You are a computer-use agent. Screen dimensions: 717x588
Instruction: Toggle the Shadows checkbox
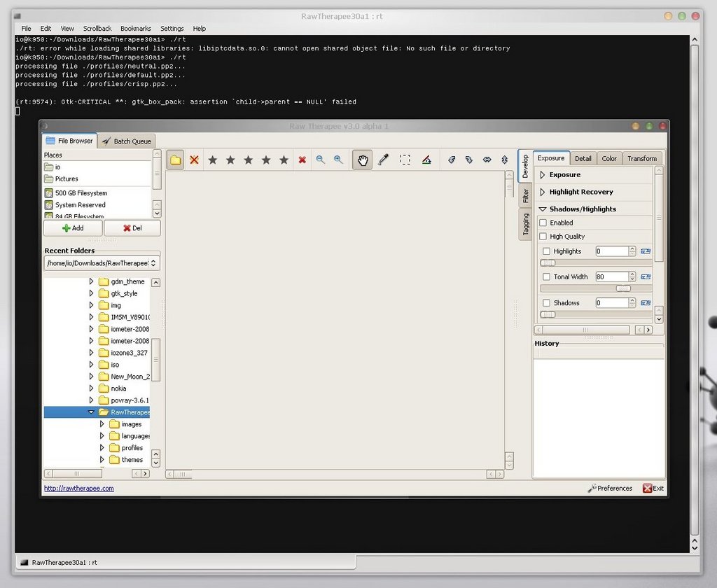546,302
